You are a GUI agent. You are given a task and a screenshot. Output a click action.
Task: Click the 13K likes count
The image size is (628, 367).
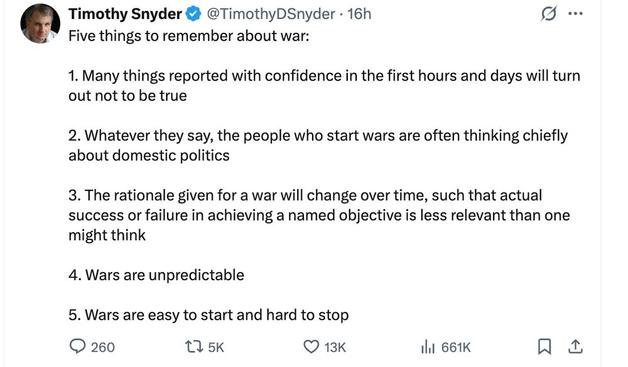335,347
